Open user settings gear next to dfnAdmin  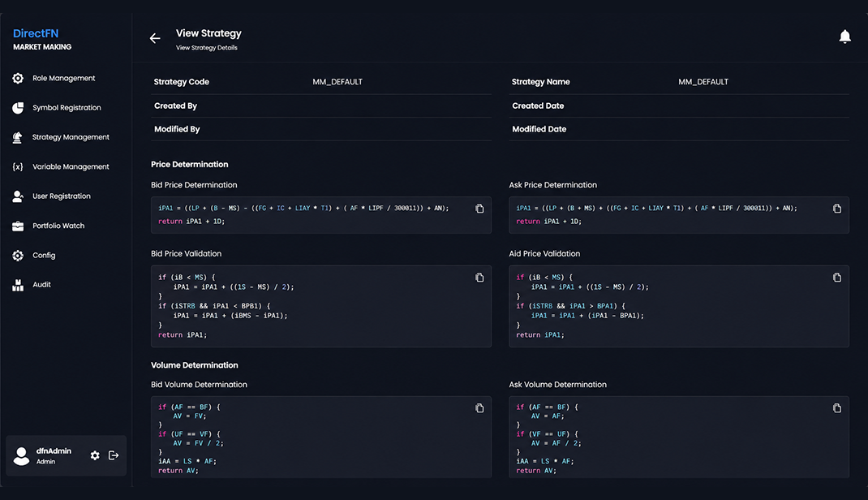pyautogui.click(x=95, y=455)
